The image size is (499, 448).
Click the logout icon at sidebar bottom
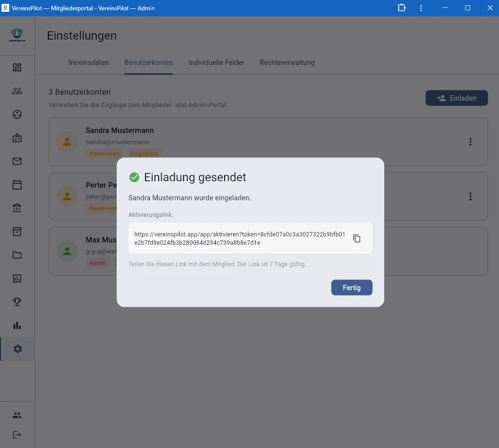click(x=17, y=435)
